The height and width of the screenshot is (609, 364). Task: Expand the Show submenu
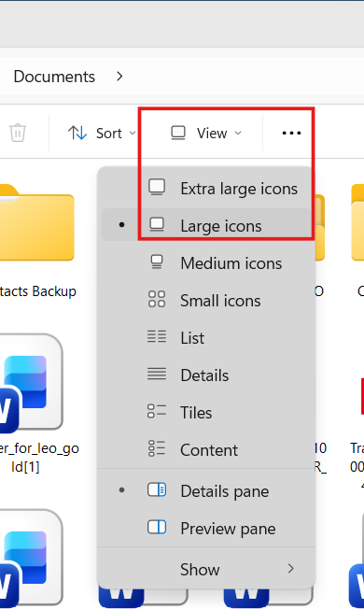pos(206,570)
